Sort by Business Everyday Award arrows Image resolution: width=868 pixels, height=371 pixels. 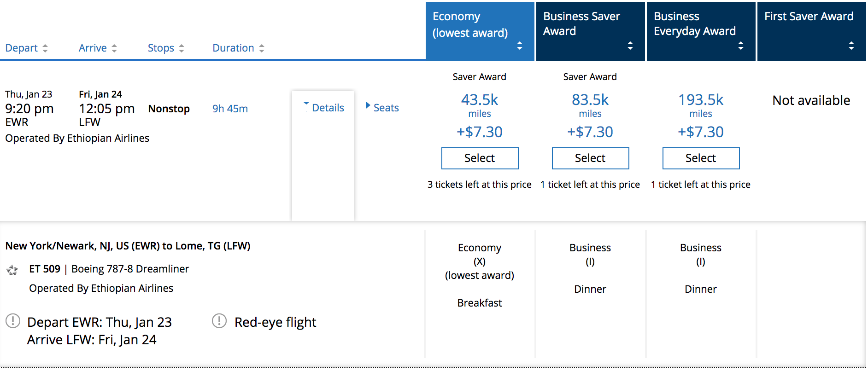point(741,46)
